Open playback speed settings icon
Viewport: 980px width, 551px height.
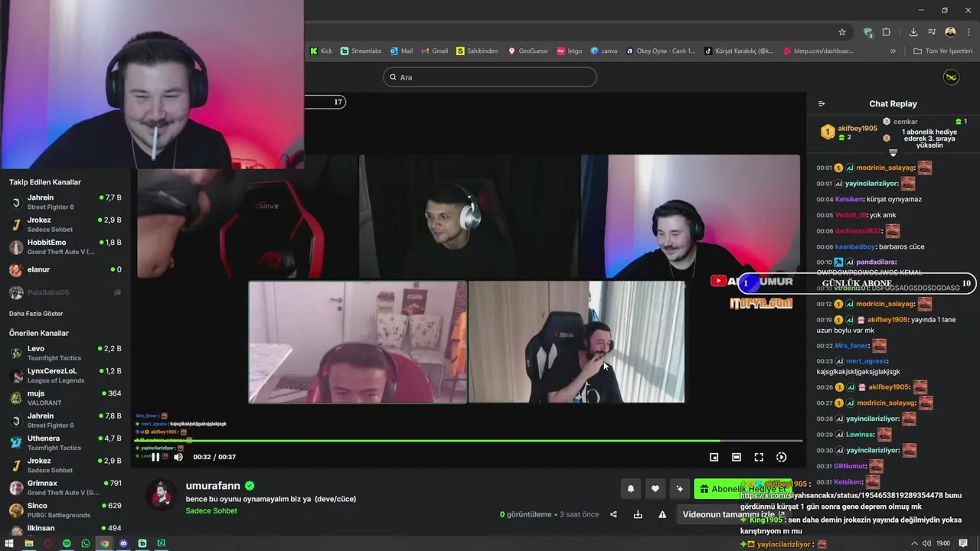pyautogui.click(x=781, y=457)
